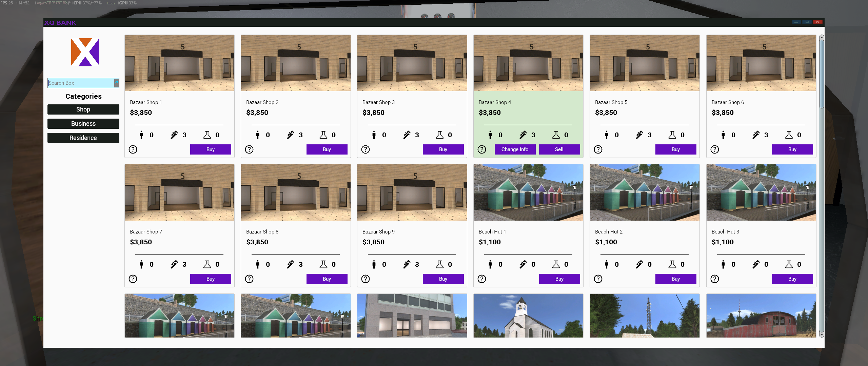Select the Shop category
The width and height of the screenshot is (868, 366).
coord(83,109)
